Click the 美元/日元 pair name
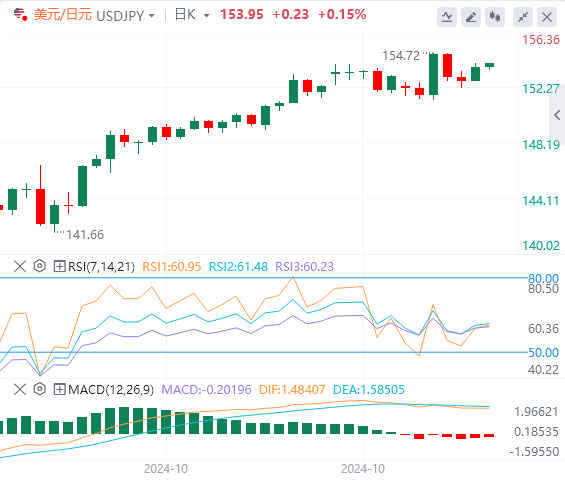Screen dimensions: 565x481 pos(63,15)
